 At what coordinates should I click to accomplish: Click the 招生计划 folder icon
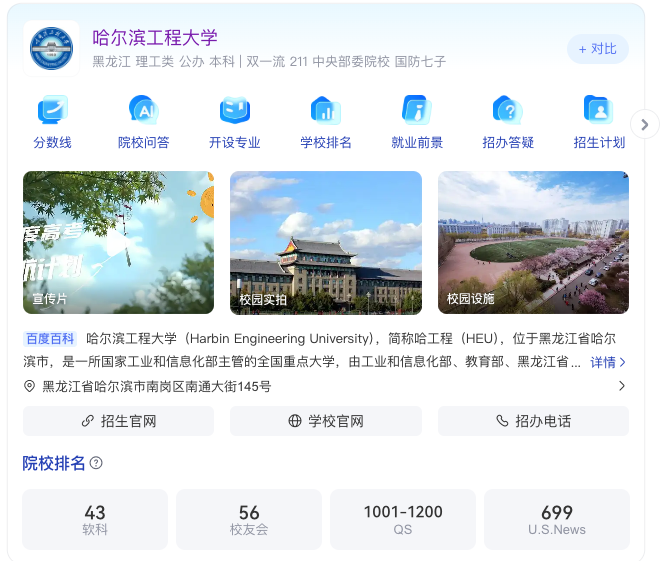(599, 109)
